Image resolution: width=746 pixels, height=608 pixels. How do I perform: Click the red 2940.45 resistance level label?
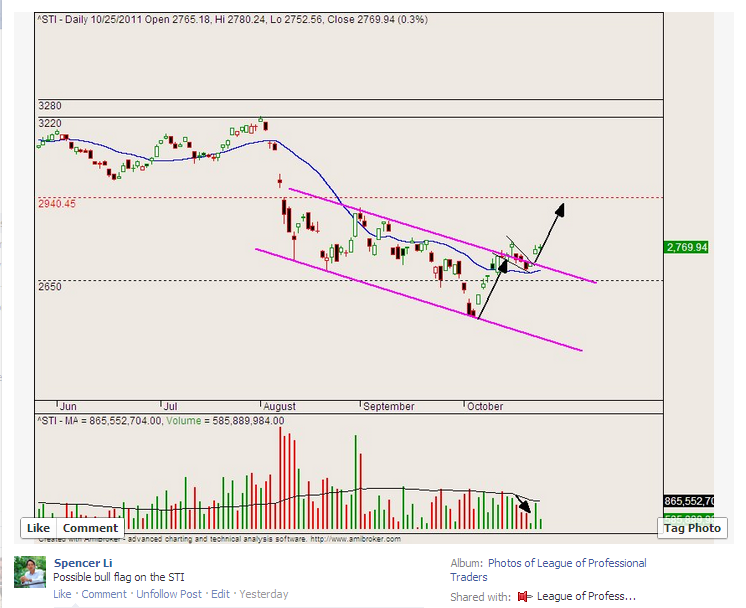[57, 203]
